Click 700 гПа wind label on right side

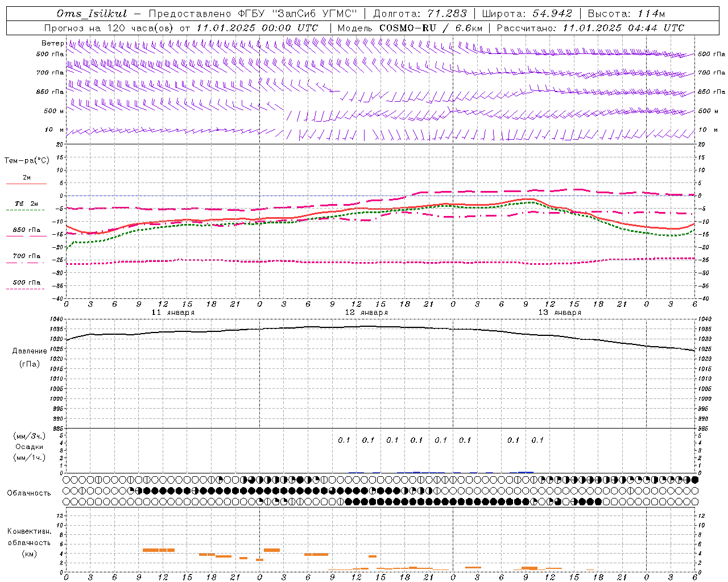pyautogui.click(x=712, y=73)
